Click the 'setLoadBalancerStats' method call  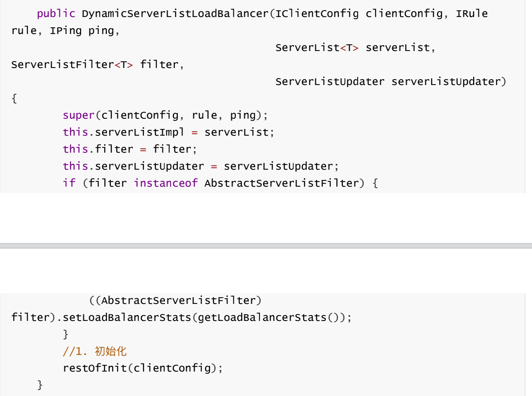click(127, 318)
